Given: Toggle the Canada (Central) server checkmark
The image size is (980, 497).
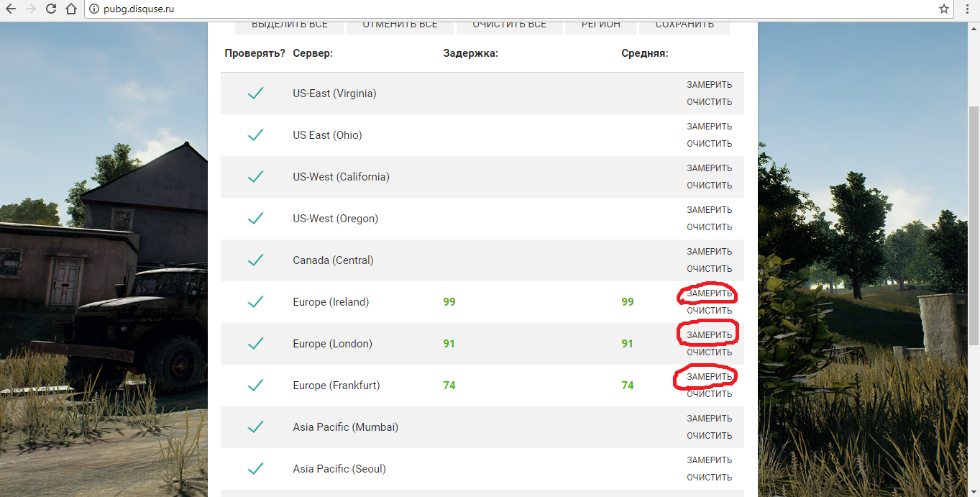Looking at the screenshot, I should pyautogui.click(x=255, y=260).
